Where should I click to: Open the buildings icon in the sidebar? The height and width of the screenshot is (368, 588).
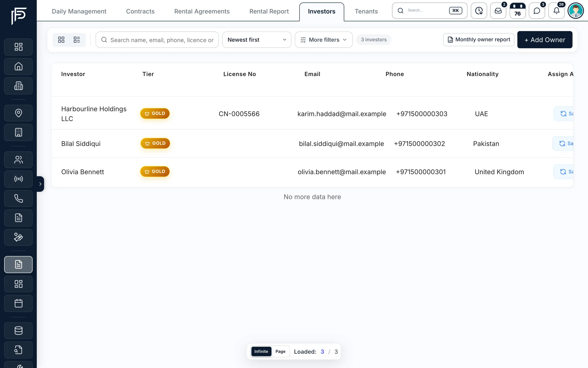click(18, 86)
